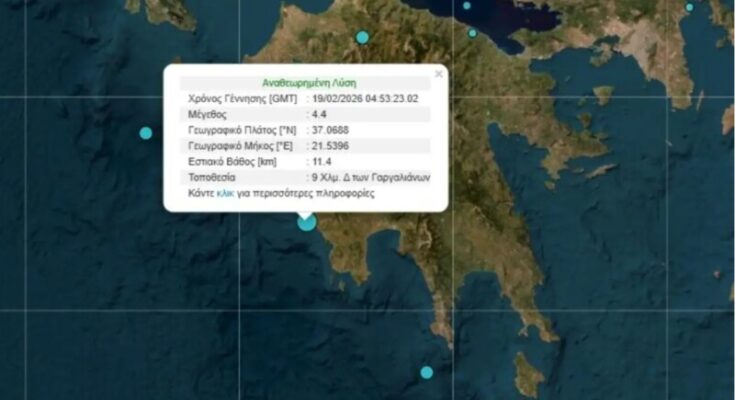Click the partially visible marker at the top edge
Viewport: 735px width, 400px height.
[467, 5]
